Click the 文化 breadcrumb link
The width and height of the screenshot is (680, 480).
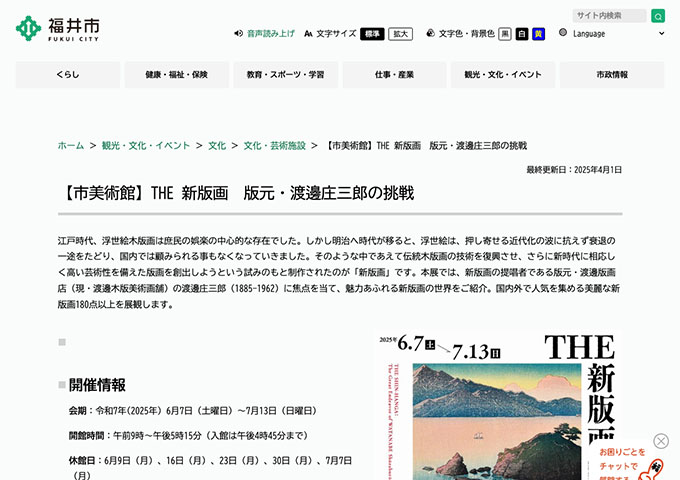(217, 146)
